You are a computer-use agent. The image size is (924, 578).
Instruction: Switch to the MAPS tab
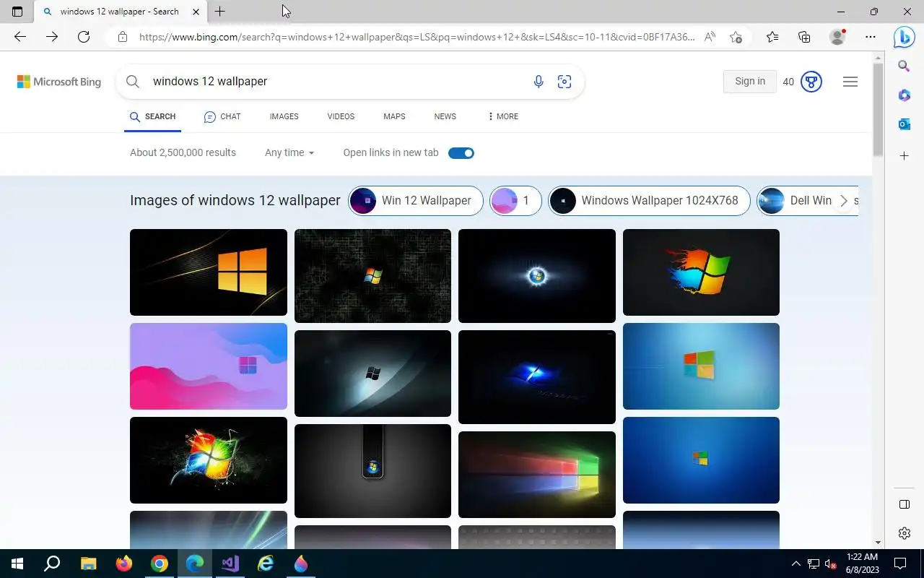394,116
